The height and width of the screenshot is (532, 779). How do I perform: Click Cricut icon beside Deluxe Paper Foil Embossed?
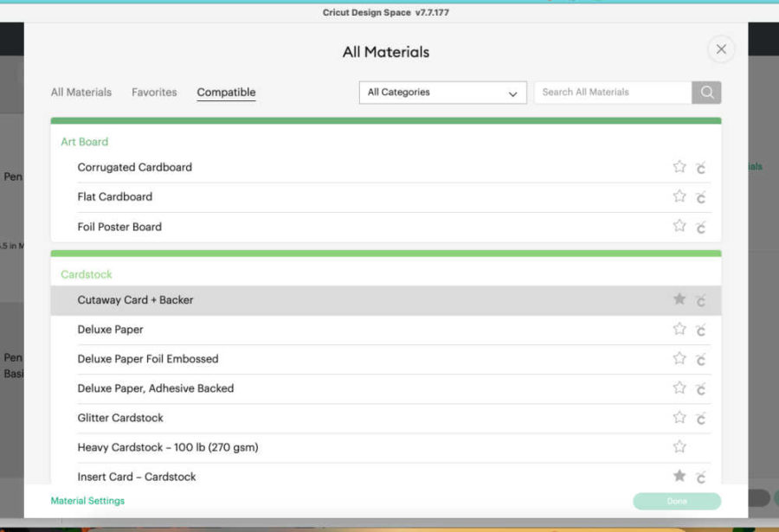click(700, 359)
